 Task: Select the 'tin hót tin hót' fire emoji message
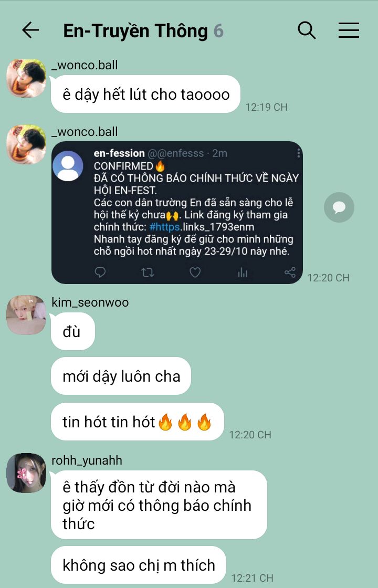(x=137, y=422)
